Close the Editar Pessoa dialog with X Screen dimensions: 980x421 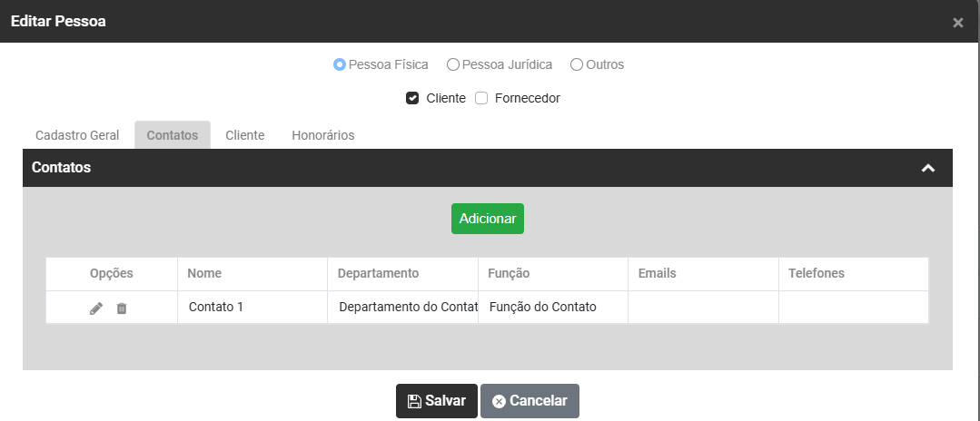957,23
